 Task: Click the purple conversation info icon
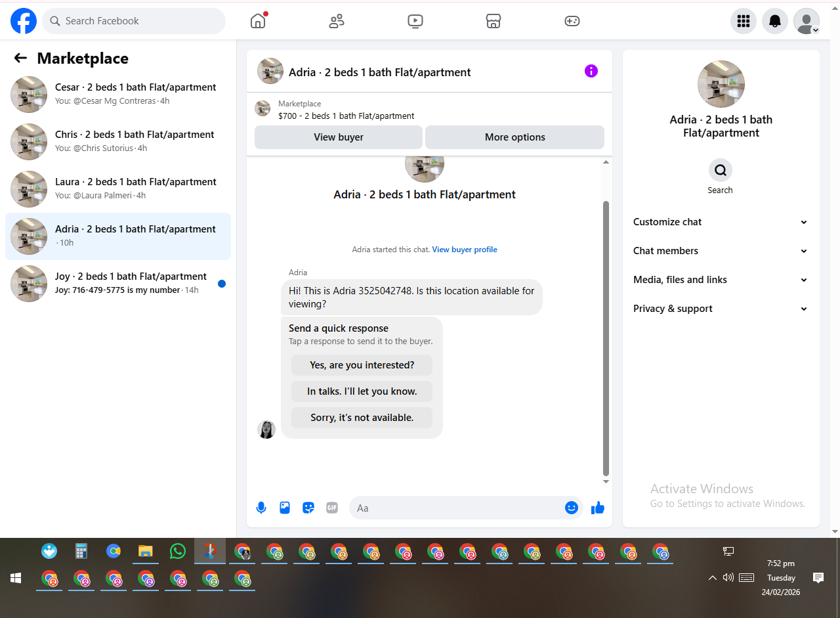click(x=591, y=71)
